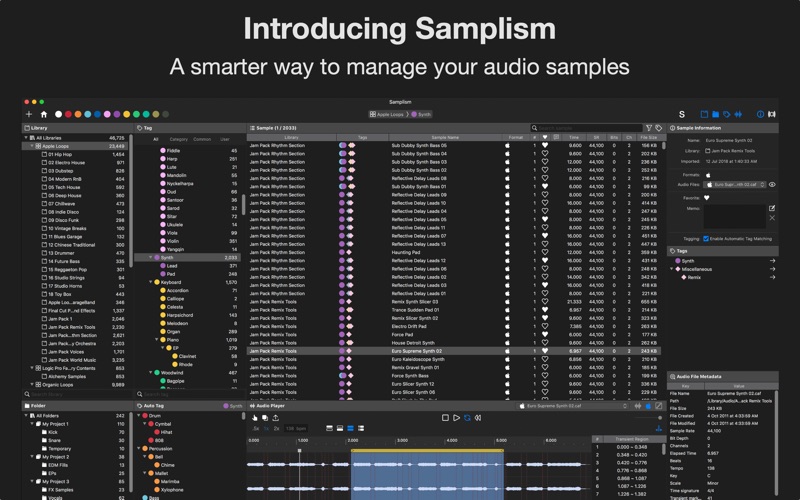Select the Organ tag
Viewport: 800px width, 500px height.
pyautogui.click(x=173, y=332)
